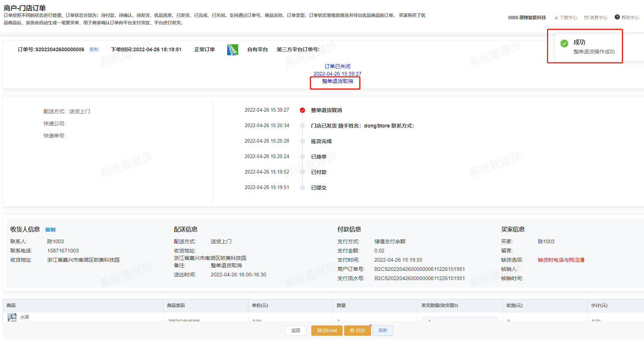Viewport: 644px width, 342px height.
Task: Select the 支付流水号 value
Action: pos(420,278)
